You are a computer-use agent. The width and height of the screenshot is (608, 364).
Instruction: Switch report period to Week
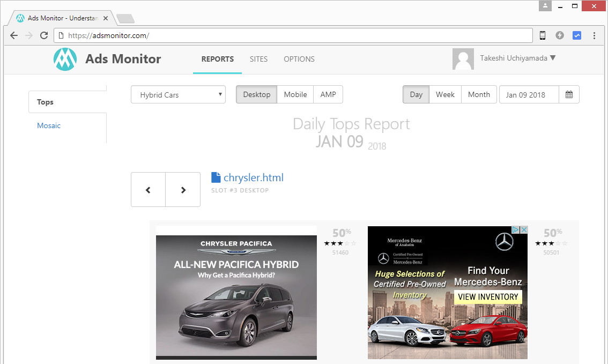pos(445,94)
